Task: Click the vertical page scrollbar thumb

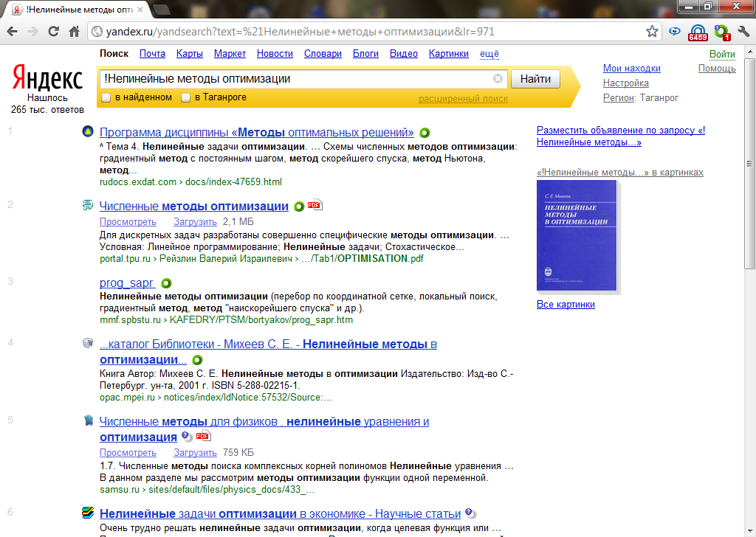Action: coord(749,164)
